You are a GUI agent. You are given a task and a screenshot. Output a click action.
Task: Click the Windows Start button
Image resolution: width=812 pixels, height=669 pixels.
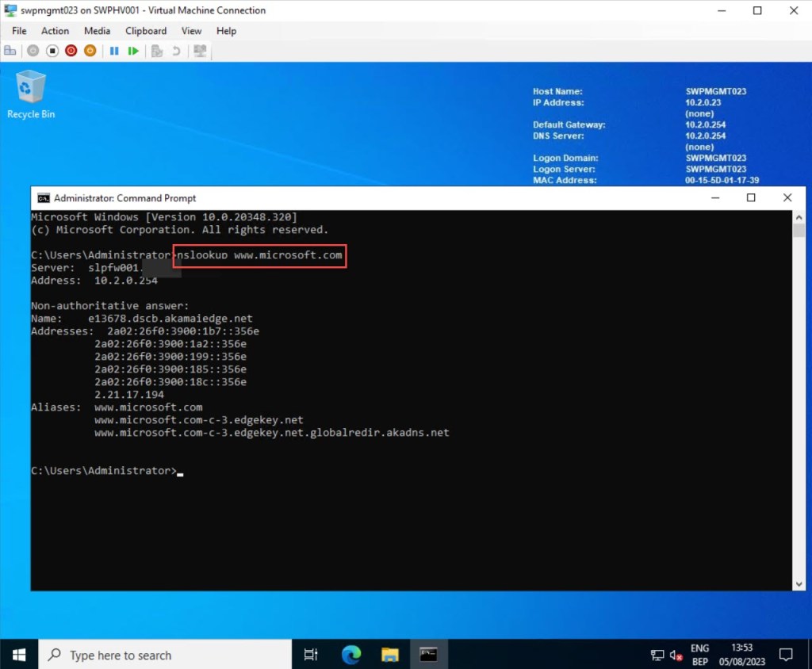click(x=19, y=655)
